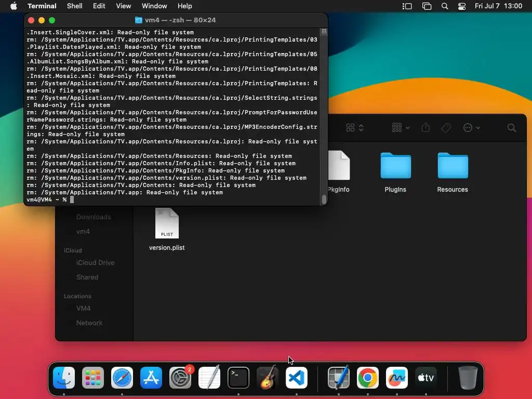Open Apple TV from the Dock
Image resolution: width=532 pixels, height=399 pixels.
426,378
